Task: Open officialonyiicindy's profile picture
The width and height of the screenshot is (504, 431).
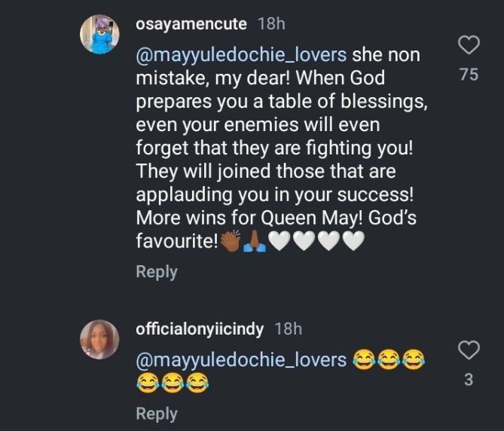Action: click(x=99, y=339)
